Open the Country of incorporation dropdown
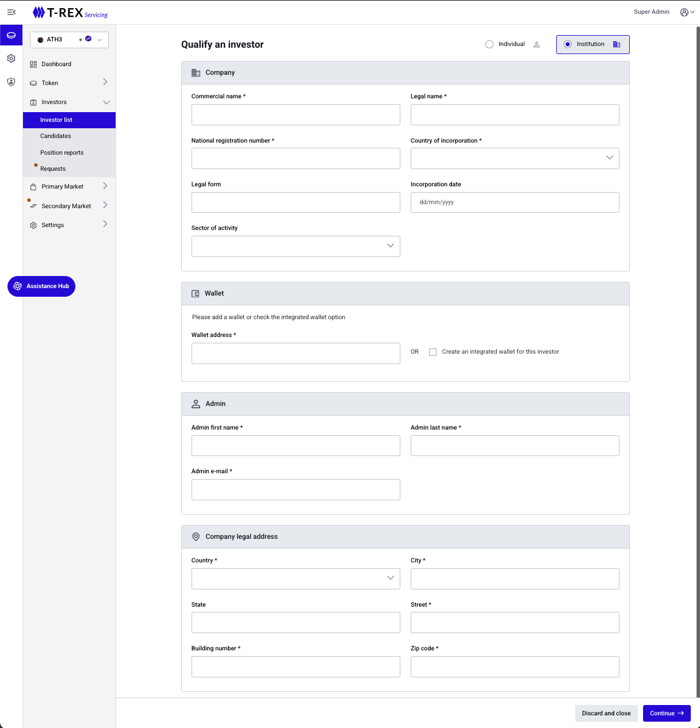The image size is (700, 728). [x=515, y=158]
